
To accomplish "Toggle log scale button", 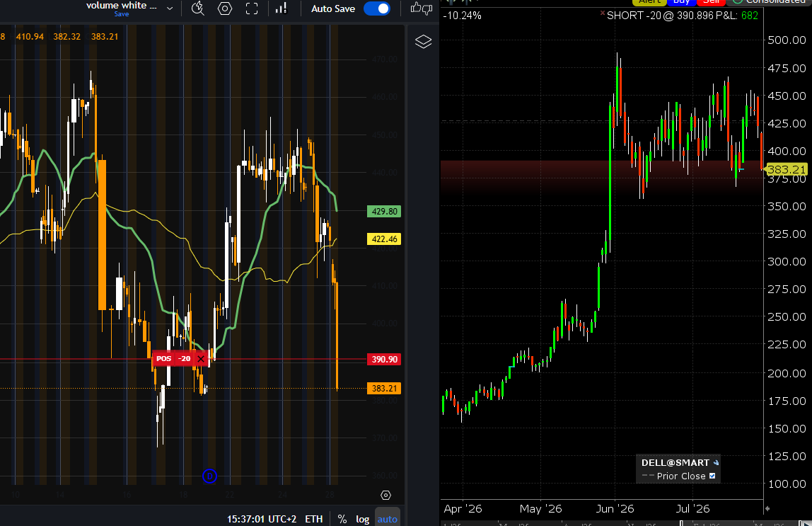I will click(362, 519).
